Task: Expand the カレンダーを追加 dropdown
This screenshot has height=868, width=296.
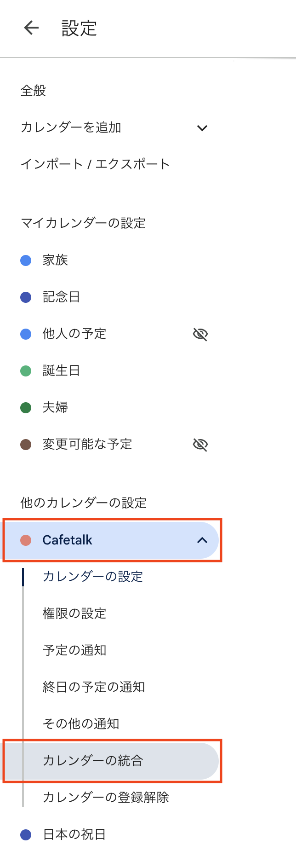Action: [202, 128]
